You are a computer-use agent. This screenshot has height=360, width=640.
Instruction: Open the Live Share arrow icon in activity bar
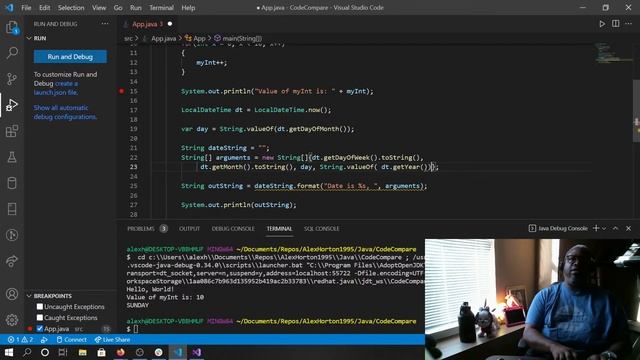coord(12,261)
